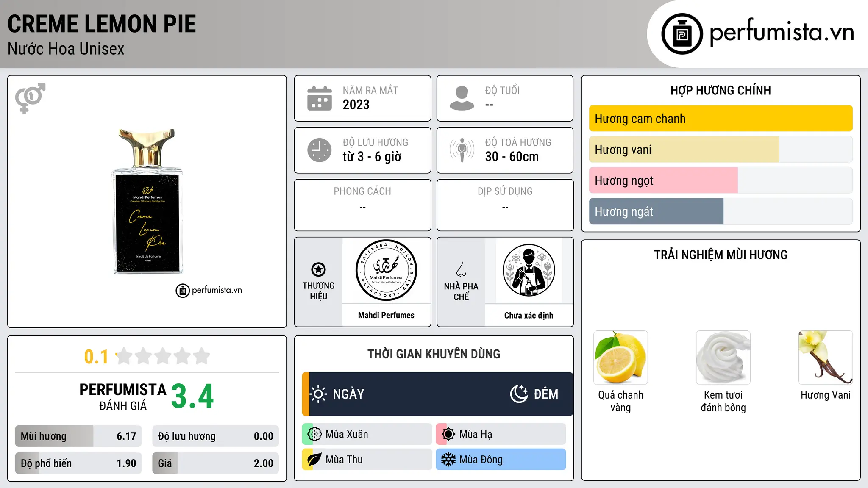868x488 pixels.
Task: Select the Hương Vani note image
Action: point(826,358)
